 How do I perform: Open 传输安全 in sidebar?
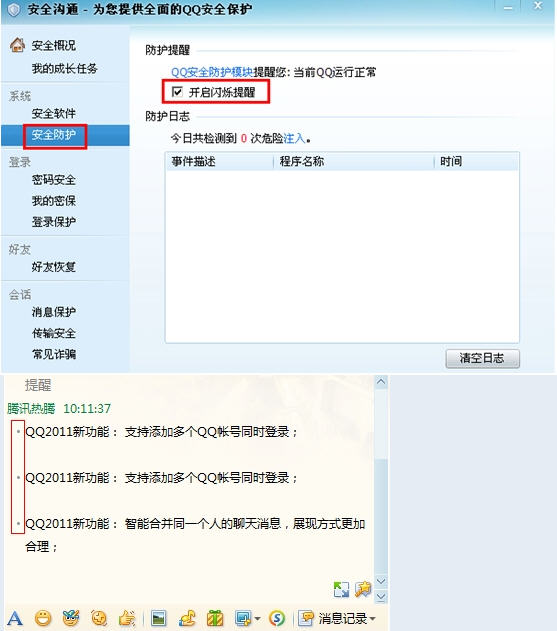tap(54, 333)
